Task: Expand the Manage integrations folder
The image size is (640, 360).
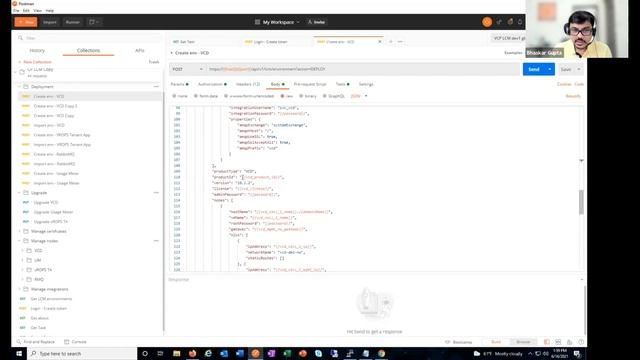Action: [19, 289]
